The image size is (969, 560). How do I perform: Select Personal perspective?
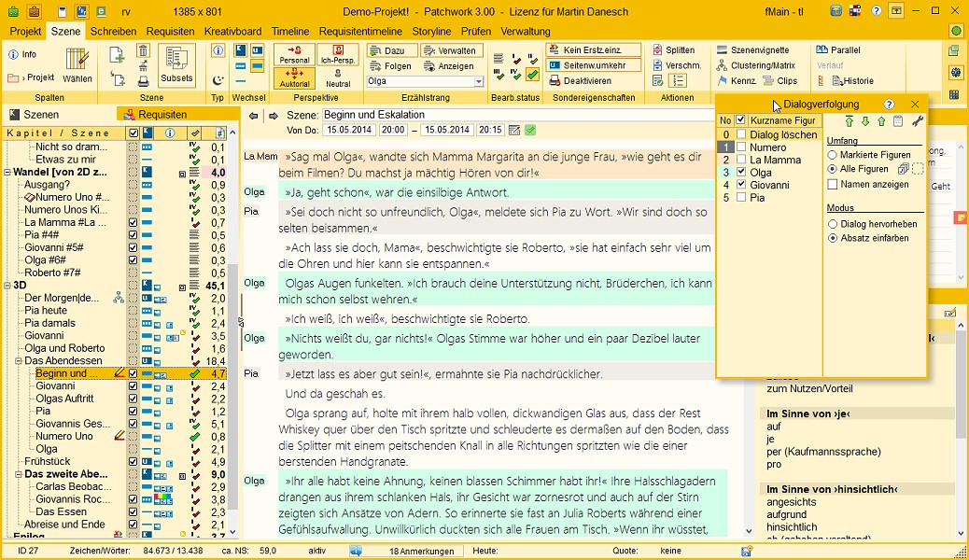pyautogui.click(x=294, y=55)
